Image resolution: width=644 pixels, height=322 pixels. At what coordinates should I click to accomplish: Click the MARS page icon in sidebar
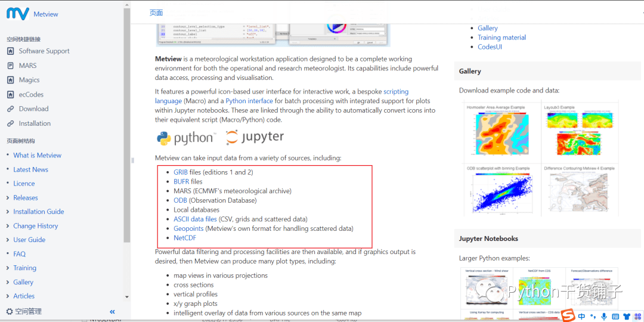(10, 66)
